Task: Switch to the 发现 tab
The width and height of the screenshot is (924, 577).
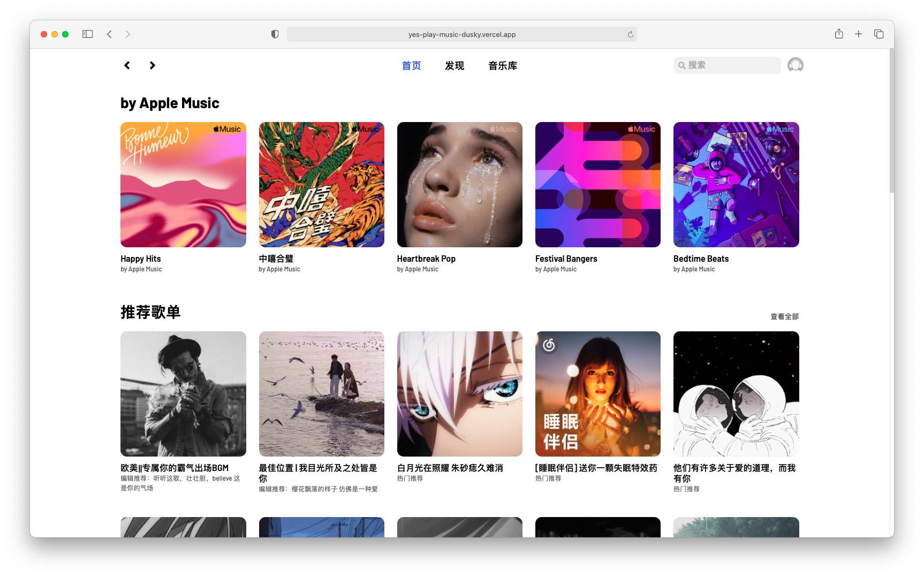Action: click(x=455, y=66)
